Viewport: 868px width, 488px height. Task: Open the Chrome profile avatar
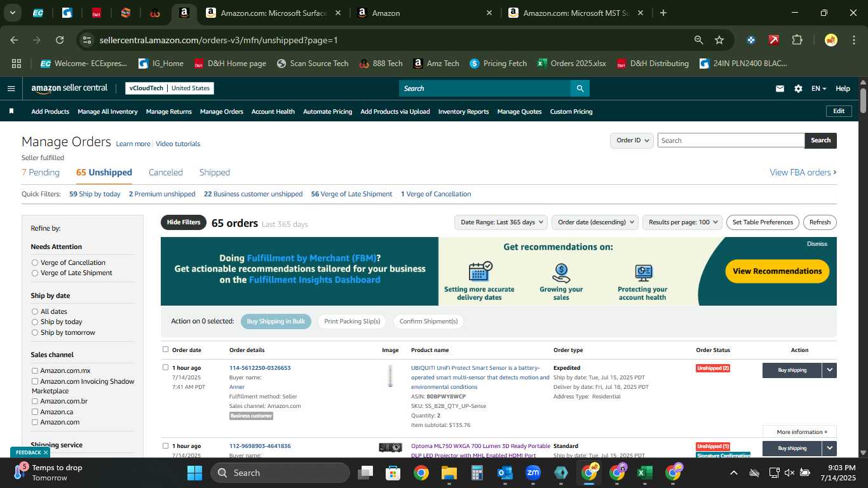pyautogui.click(x=831, y=40)
